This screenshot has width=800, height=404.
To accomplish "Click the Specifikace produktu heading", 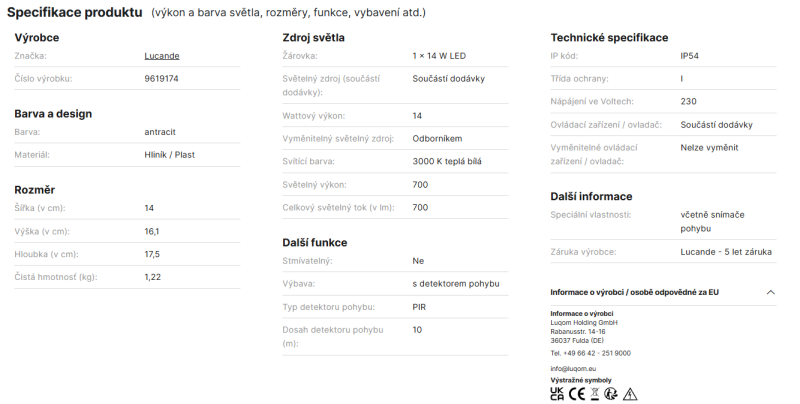I will (74, 12).
